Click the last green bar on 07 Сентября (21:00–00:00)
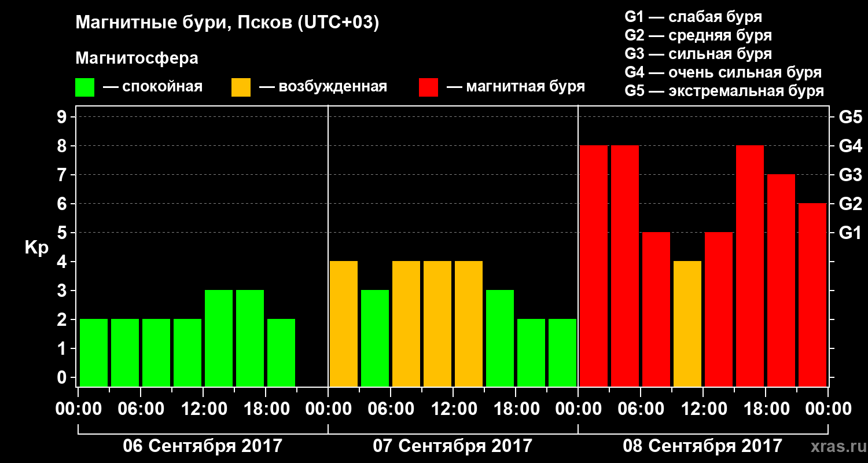Image resolution: width=868 pixels, height=463 pixels. click(x=562, y=352)
